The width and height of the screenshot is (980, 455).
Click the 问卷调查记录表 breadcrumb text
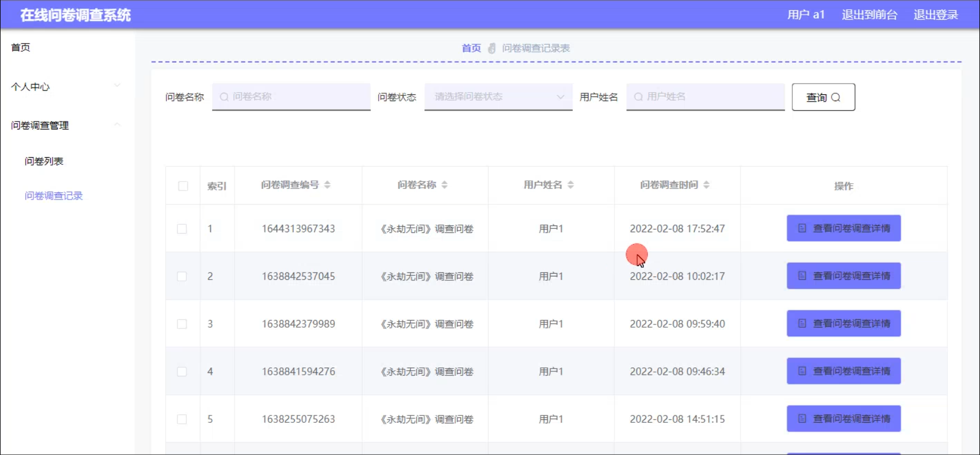point(536,49)
